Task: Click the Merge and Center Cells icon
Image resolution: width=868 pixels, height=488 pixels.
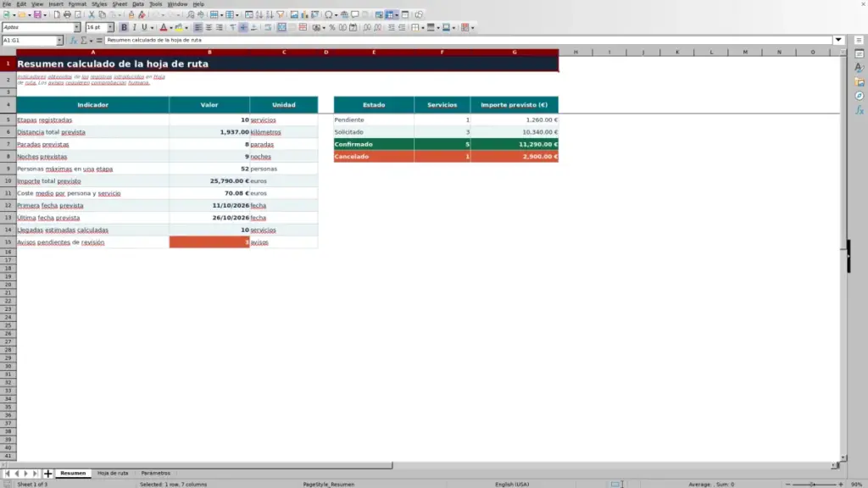Action: point(281,28)
